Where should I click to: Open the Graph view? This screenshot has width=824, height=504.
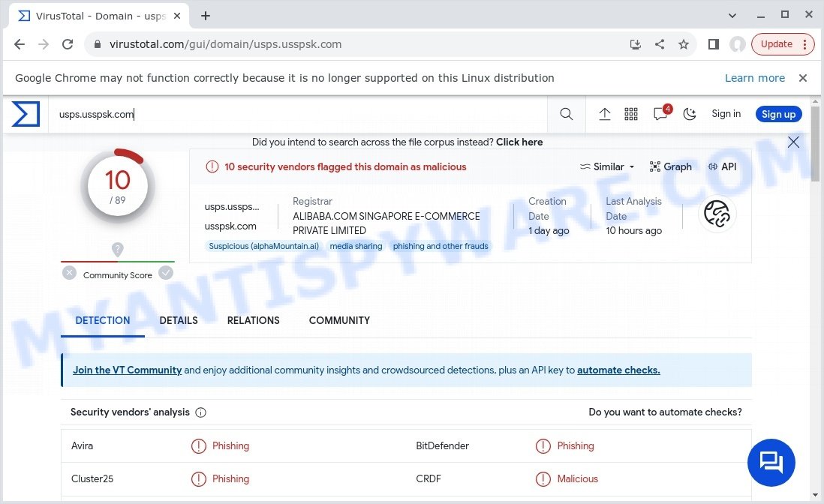671,167
